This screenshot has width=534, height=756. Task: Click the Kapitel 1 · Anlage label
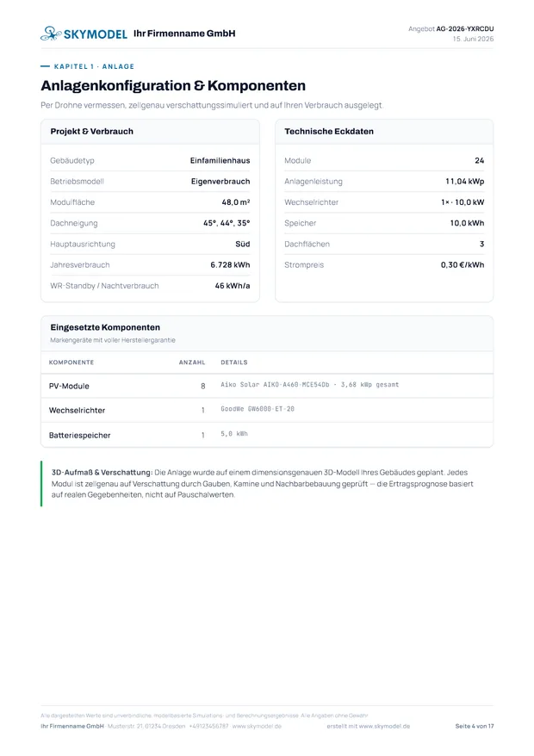pos(94,66)
